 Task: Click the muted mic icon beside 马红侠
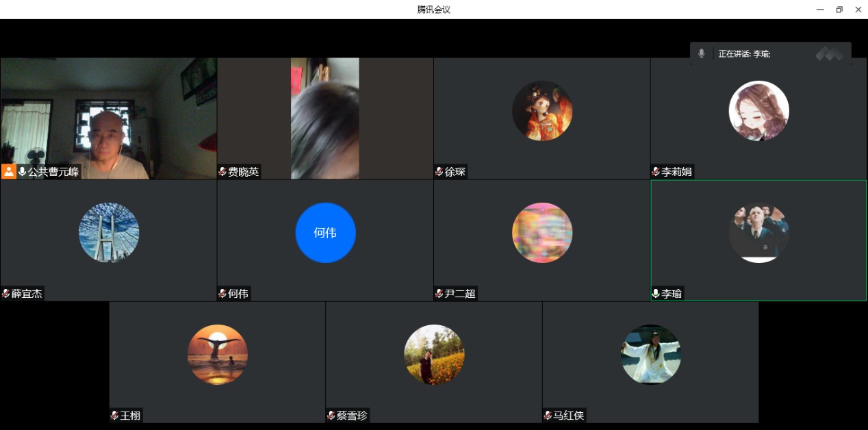548,416
